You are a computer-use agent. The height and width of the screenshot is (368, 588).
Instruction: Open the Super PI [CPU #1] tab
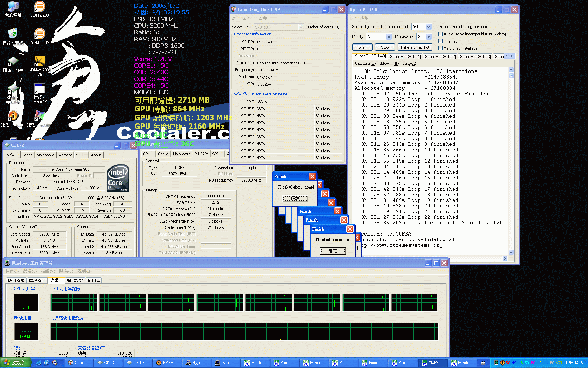pyautogui.click(x=405, y=57)
